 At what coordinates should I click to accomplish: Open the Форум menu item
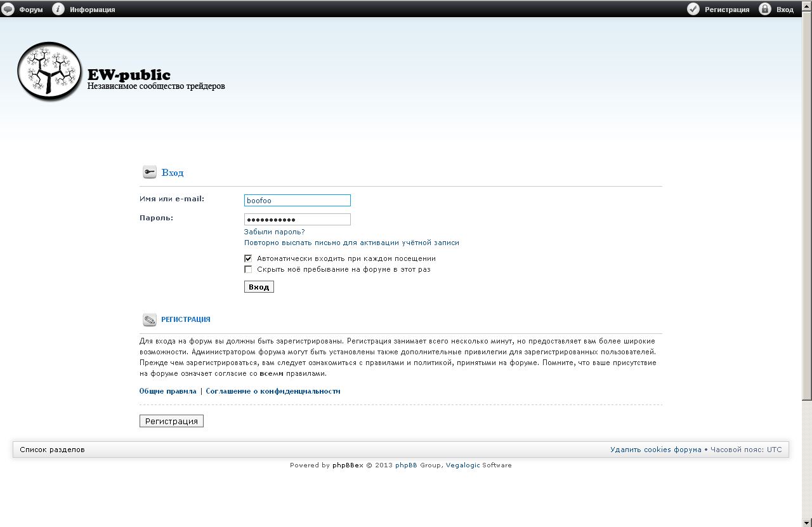click(x=31, y=10)
